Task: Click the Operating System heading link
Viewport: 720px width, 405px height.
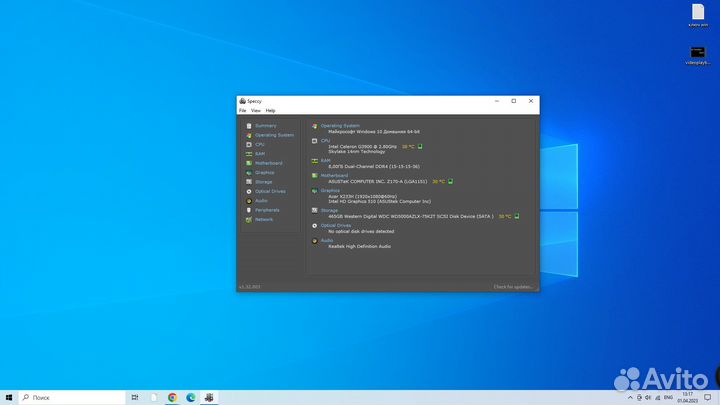Action: [x=340, y=126]
